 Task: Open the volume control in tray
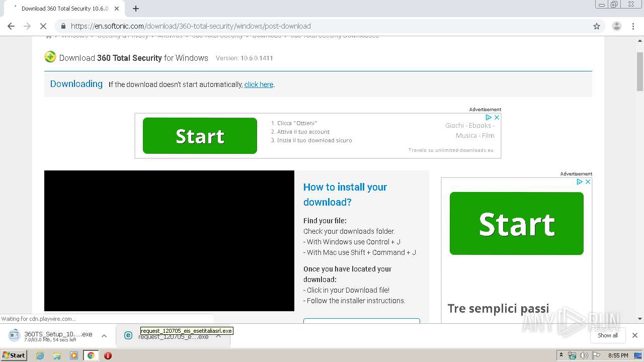[x=584, y=355]
